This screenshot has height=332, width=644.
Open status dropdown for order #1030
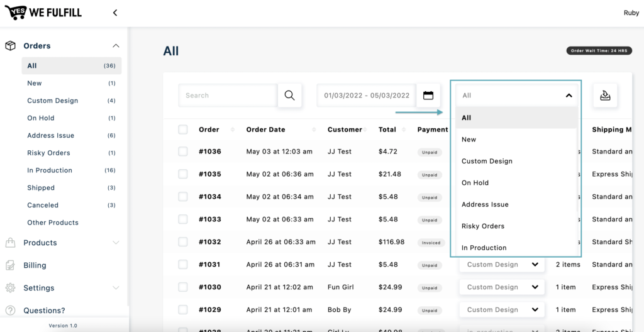(502, 287)
